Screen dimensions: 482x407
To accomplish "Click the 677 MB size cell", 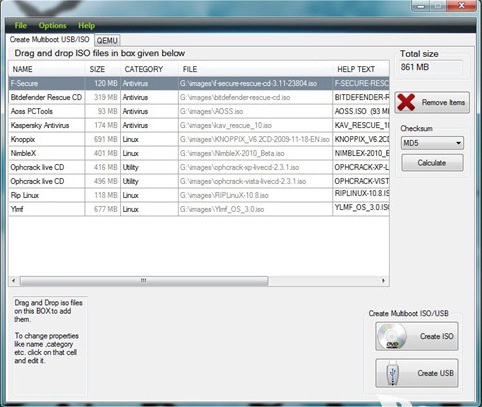I will (103, 209).
